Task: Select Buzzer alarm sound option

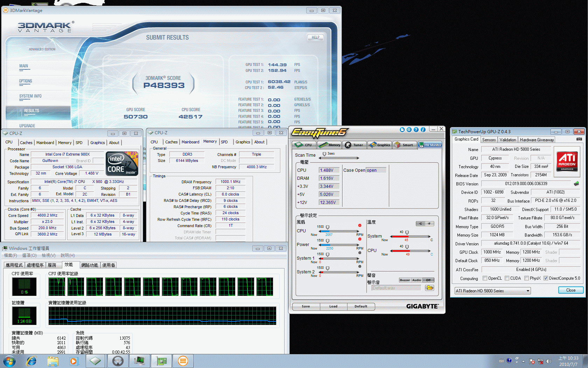Action: (x=405, y=280)
